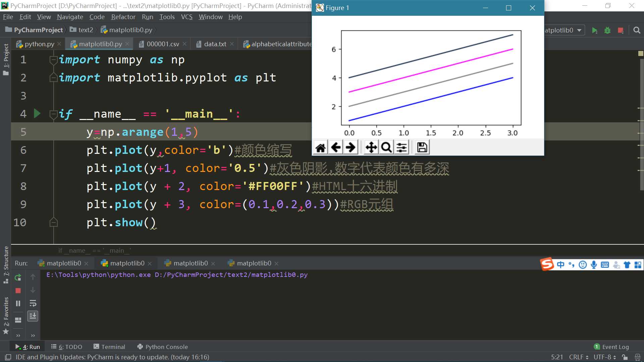Close the first matplotlib0 Run tab
The image size is (644, 362).
click(86, 264)
